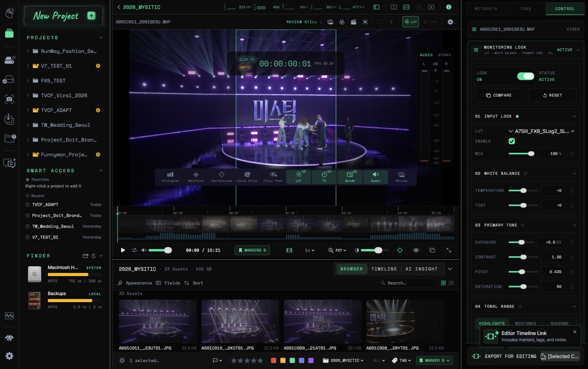Open the settings gear in sidebar

10,356
